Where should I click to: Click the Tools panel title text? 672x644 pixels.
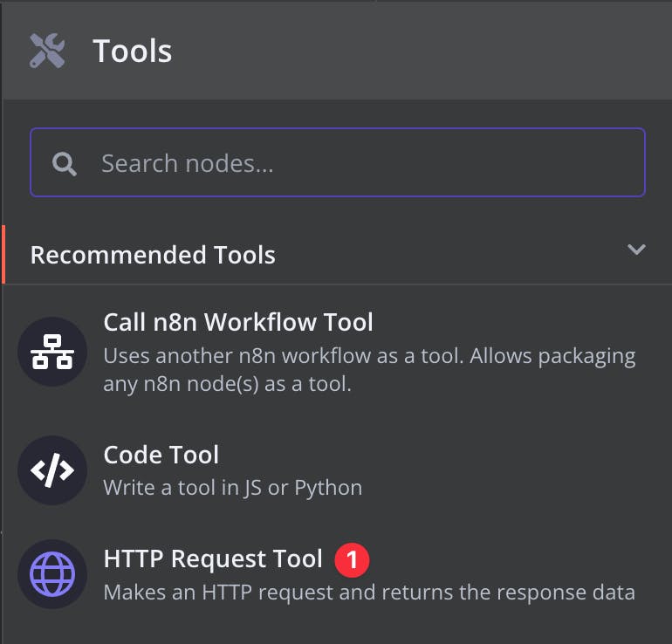tap(133, 51)
